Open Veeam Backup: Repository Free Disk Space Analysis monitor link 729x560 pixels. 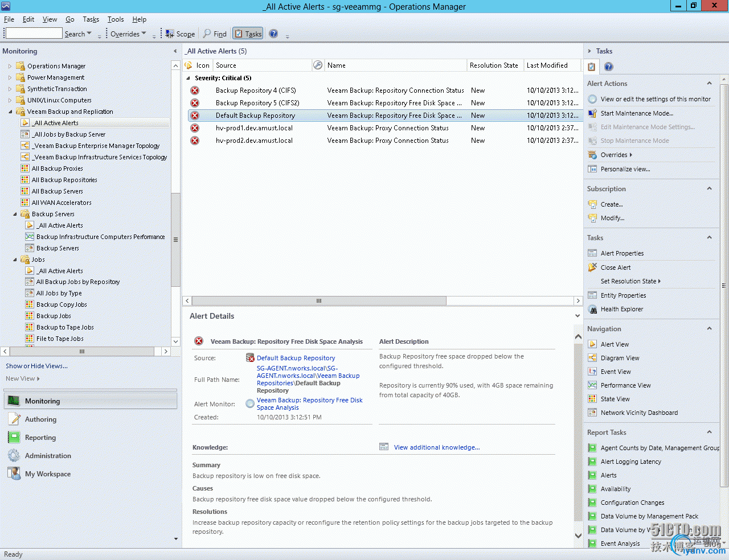(309, 404)
